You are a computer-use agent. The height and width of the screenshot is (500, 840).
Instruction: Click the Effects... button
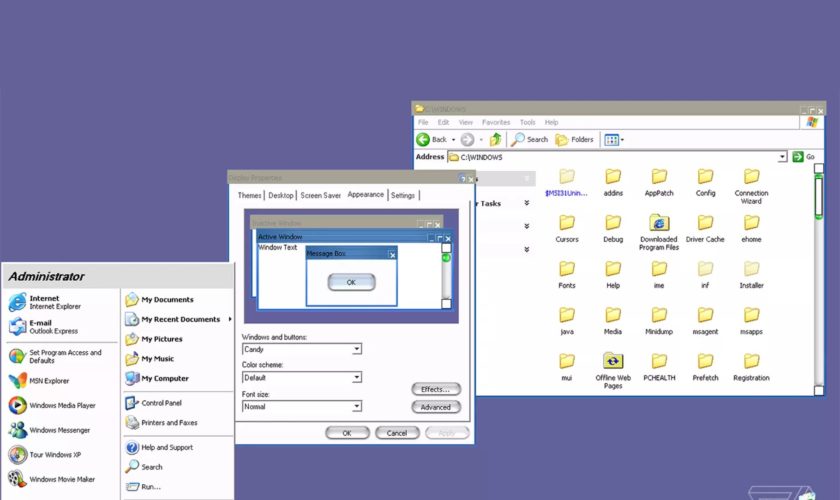[435, 389]
